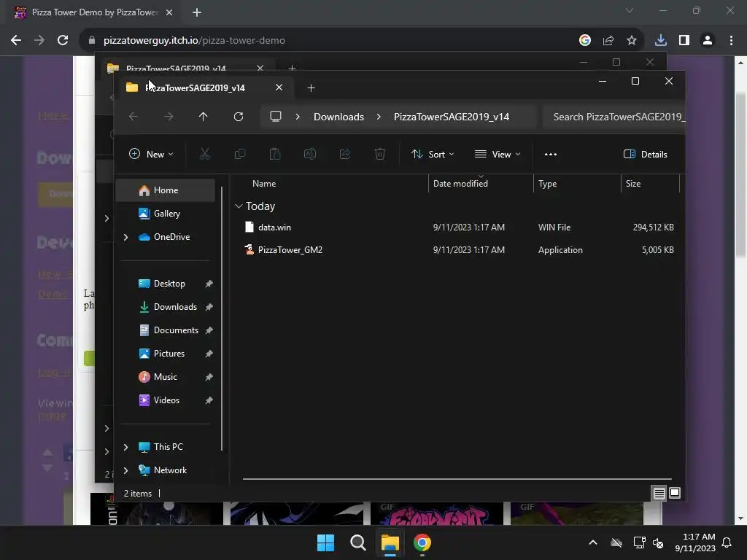
Task: Close the front PizzaTowerSAGE2019_v14 Explorer tab
Action: tap(279, 87)
